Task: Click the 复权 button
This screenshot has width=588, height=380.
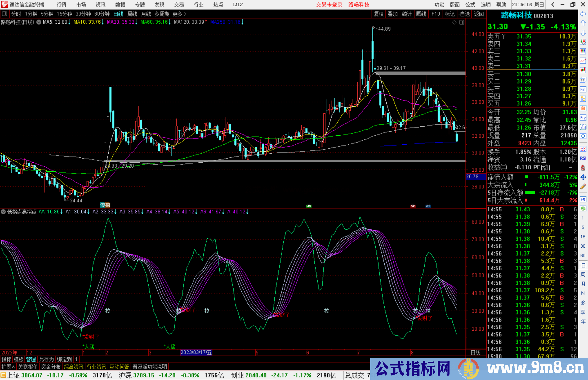Action: click(x=379, y=14)
